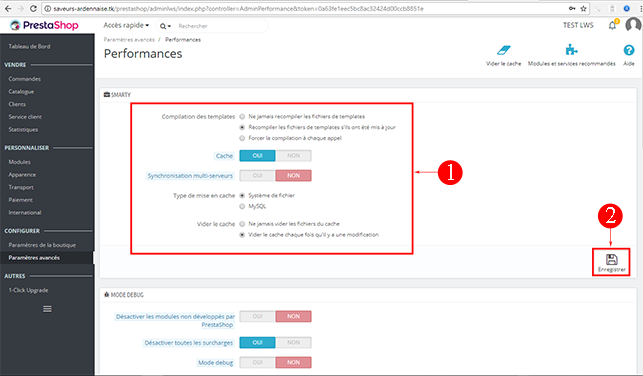Open Paramètres de la boutique in sidebar
This screenshot has width=643, height=376.
[x=42, y=245]
